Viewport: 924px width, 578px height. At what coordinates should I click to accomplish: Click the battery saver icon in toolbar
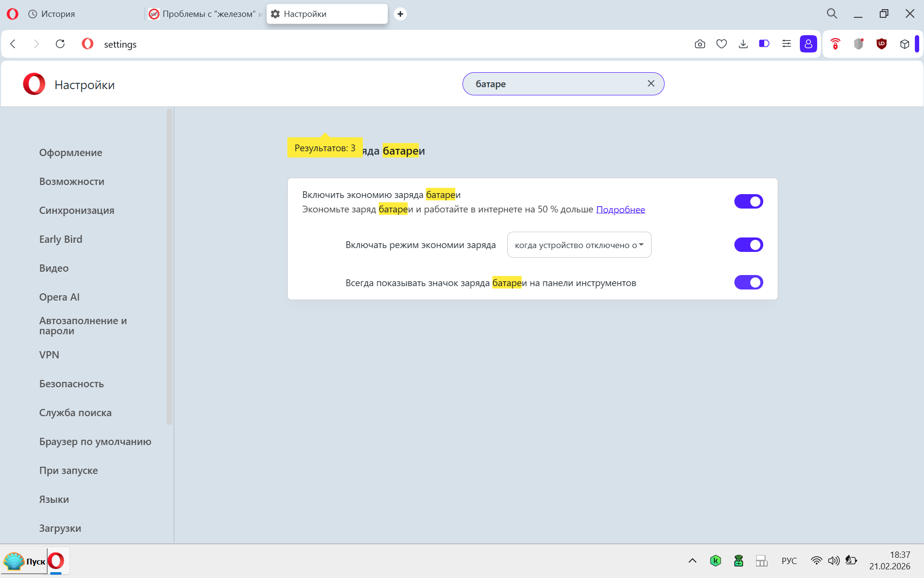764,44
